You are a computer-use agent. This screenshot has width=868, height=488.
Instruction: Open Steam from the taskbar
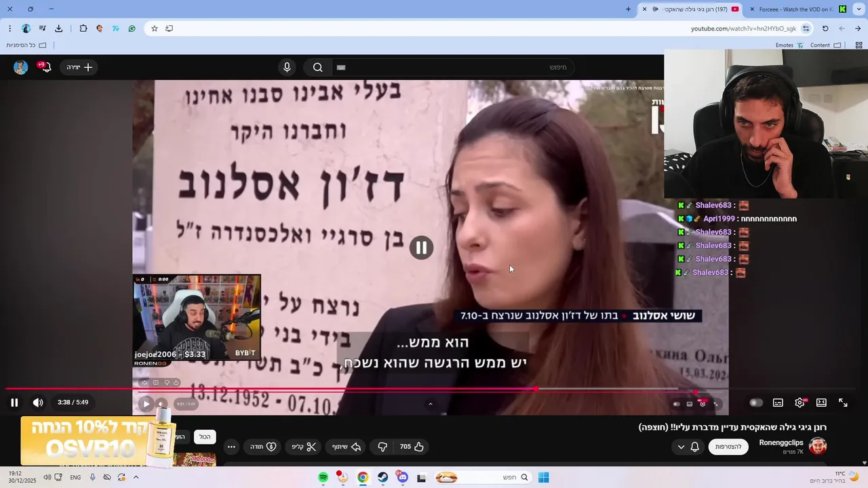(383, 477)
